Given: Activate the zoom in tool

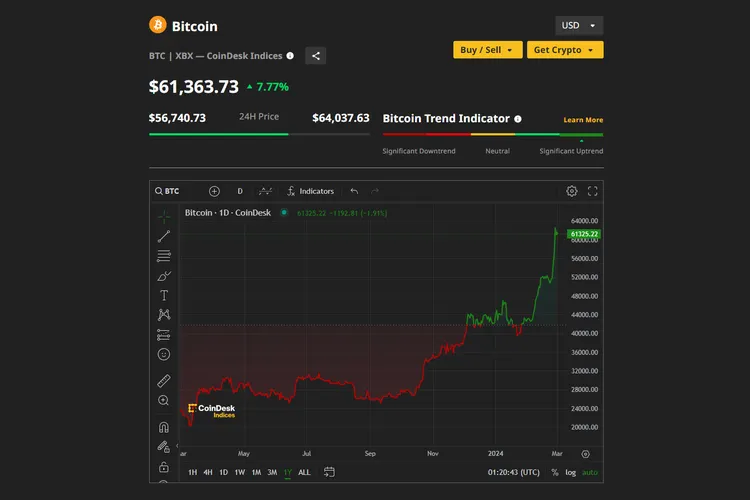Looking at the screenshot, I should tap(164, 400).
